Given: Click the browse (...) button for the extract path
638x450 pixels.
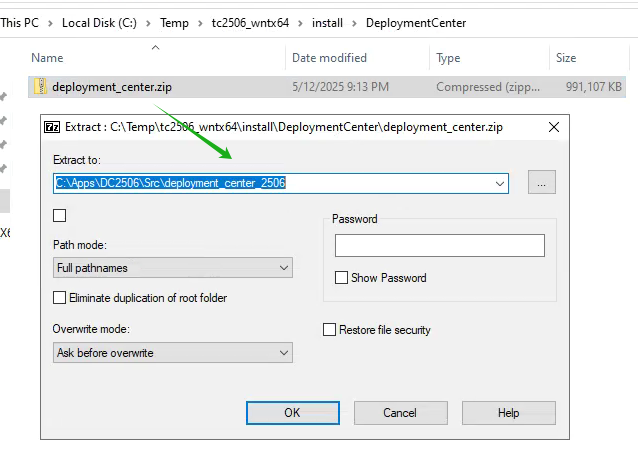Looking at the screenshot, I should point(542,182).
